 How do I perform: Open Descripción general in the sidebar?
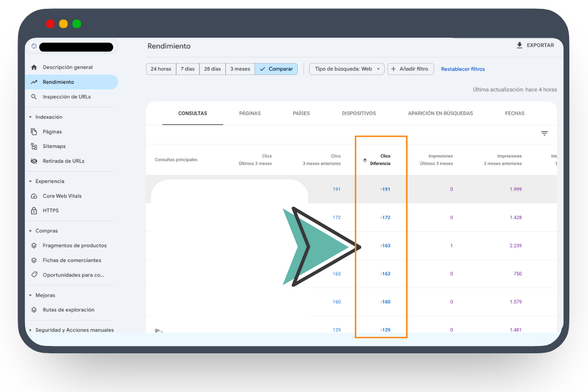(x=72, y=67)
